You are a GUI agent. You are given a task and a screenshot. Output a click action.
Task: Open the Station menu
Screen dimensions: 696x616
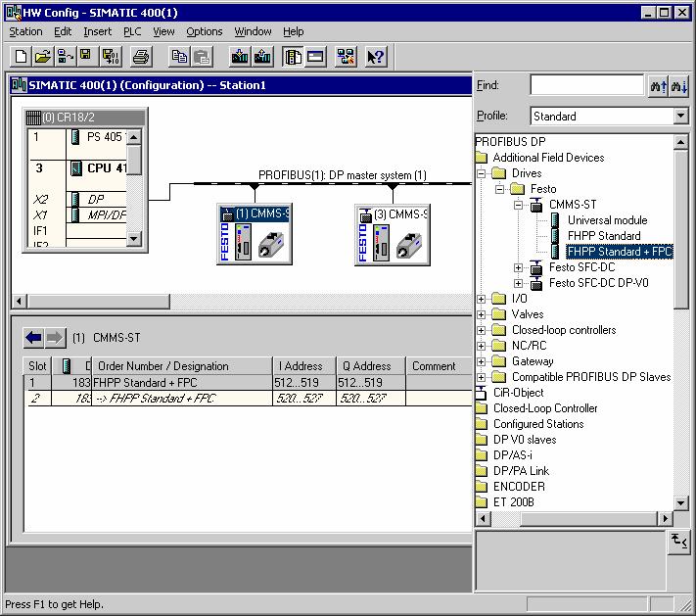click(25, 31)
